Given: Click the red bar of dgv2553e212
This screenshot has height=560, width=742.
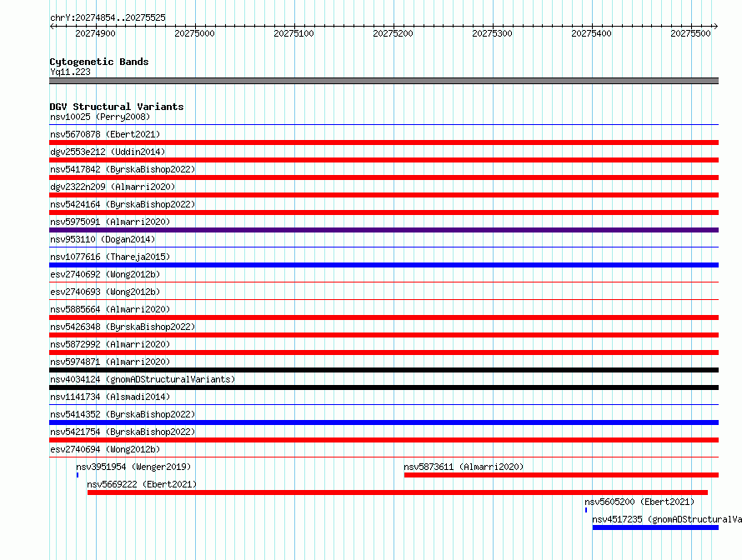Looking at the screenshot, I should point(384,160).
